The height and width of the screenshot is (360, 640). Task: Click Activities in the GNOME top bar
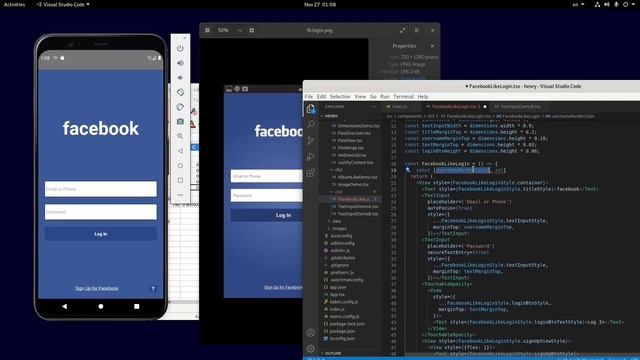[x=14, y=4]
